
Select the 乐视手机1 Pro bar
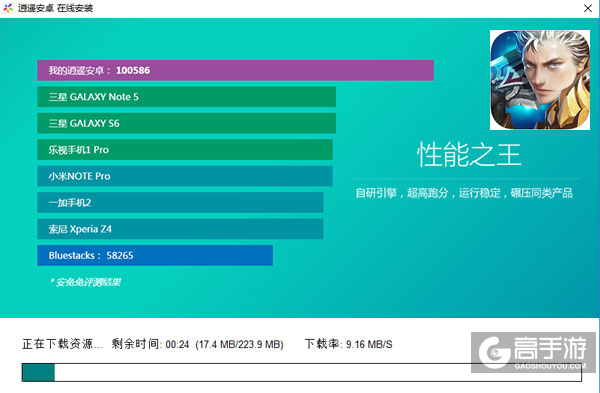coord(185,150)
